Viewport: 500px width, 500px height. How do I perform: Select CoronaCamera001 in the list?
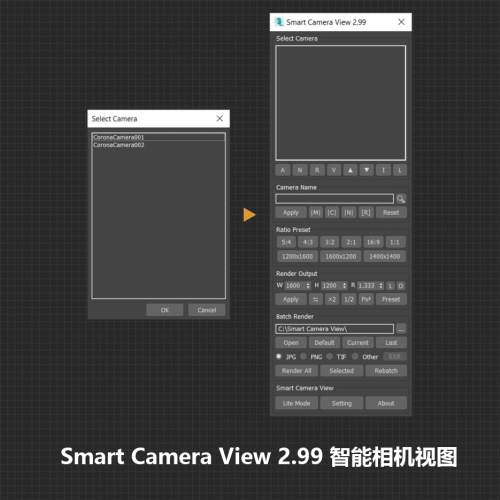coord(159,137)
